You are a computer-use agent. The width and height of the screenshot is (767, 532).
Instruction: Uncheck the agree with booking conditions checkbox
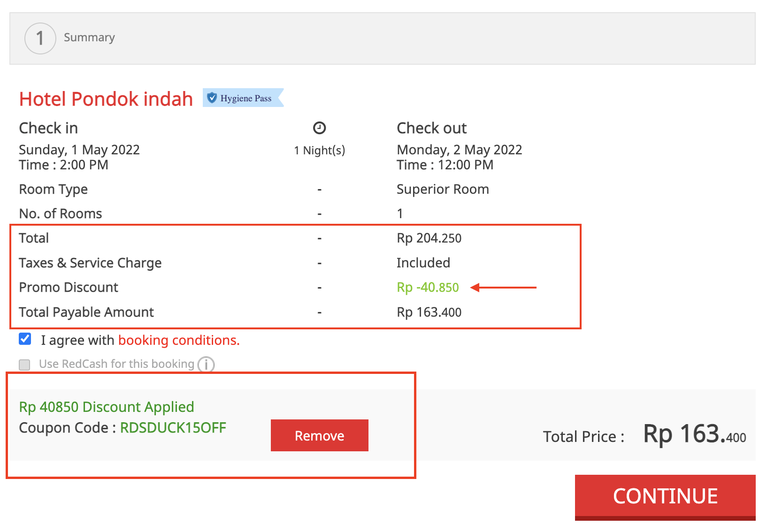point(25,339)
